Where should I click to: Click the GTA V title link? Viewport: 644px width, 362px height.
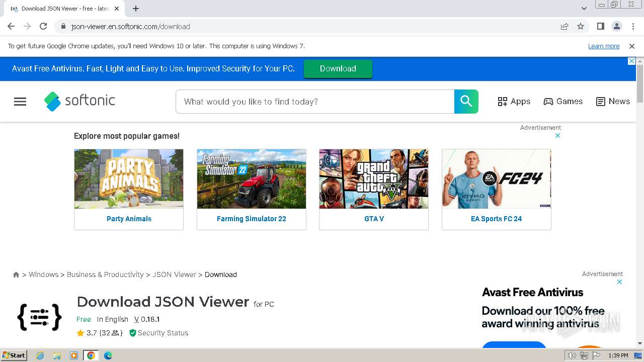(374, 219)
